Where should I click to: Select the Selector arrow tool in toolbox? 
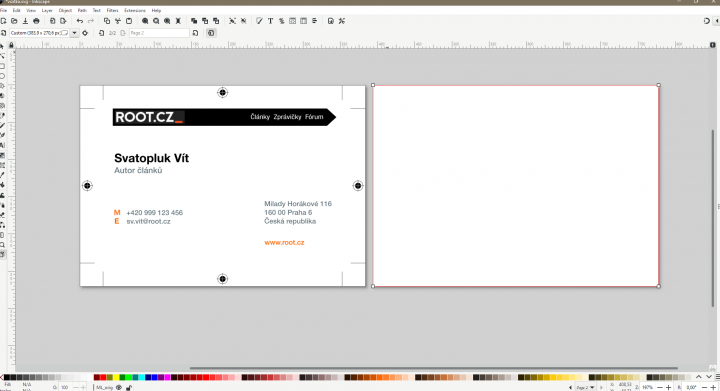coord(2,46)
